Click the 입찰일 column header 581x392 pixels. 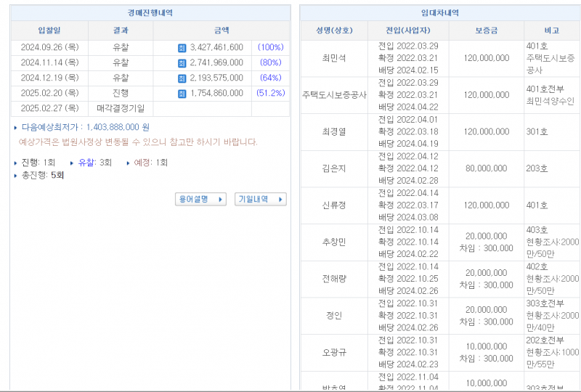pos(49,30)
